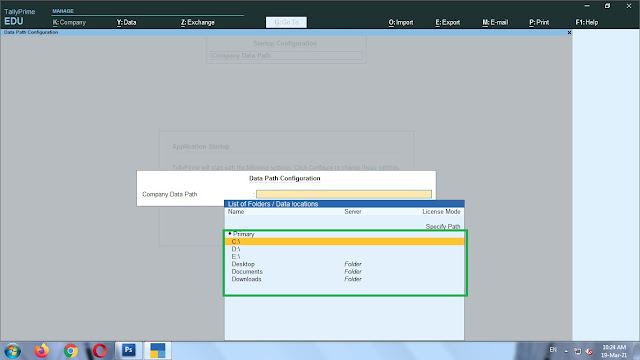Screen dimensions: 640x360
Task: Open F1: Help
Action: [587, 22]
